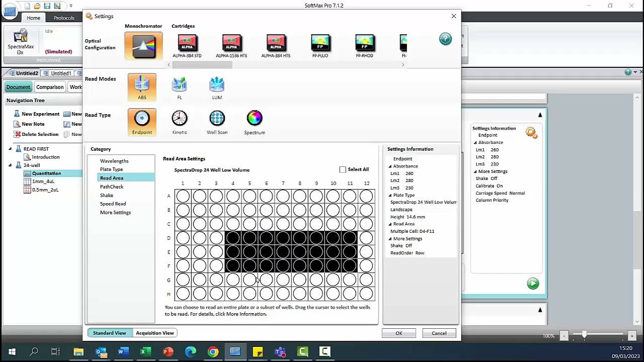The image size is (644, 362).
Task: Choose the Well Scan read type
Action: click(217, 122)
